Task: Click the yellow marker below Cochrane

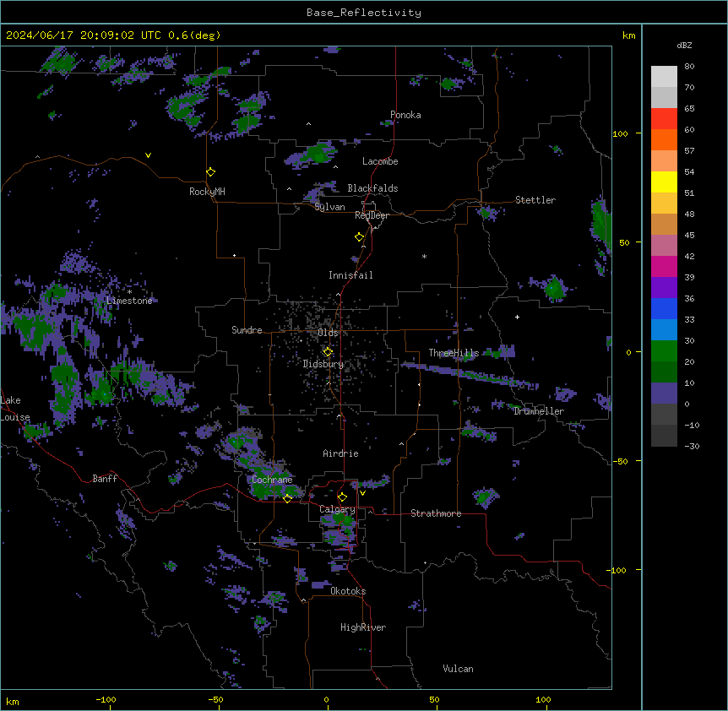Action: [287, 498]
